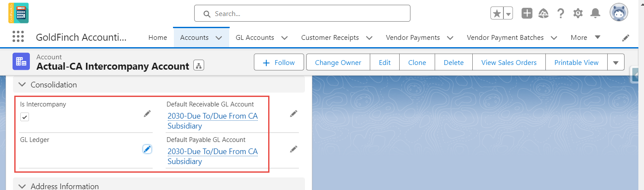
Task: Edit GL Ledger field pencil icon
Action: [x=147, y=149]
